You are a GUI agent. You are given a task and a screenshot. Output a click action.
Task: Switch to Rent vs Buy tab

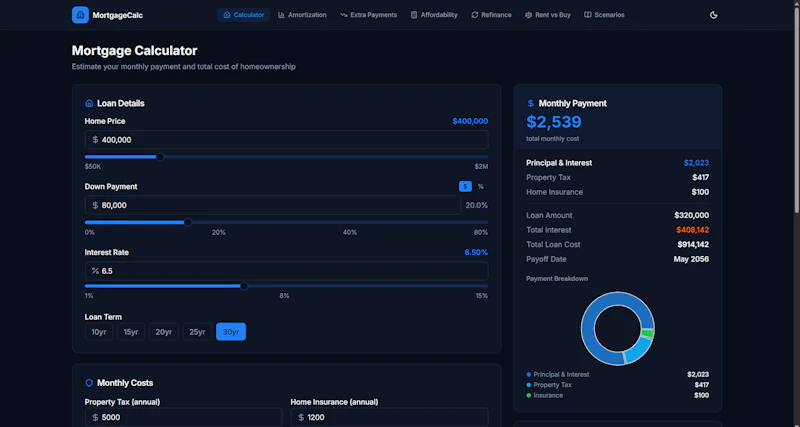click(x=548, y=15)
